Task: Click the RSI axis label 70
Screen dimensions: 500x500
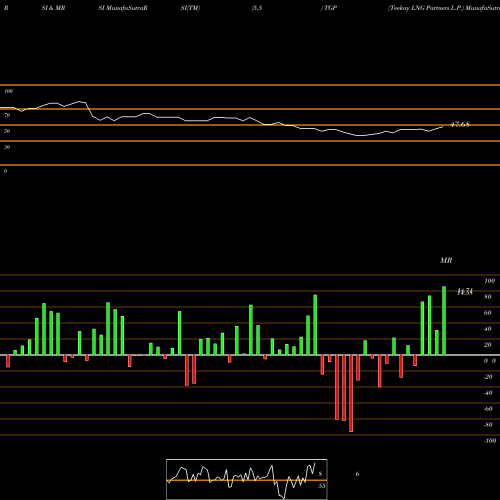Action: click(7, 115)
